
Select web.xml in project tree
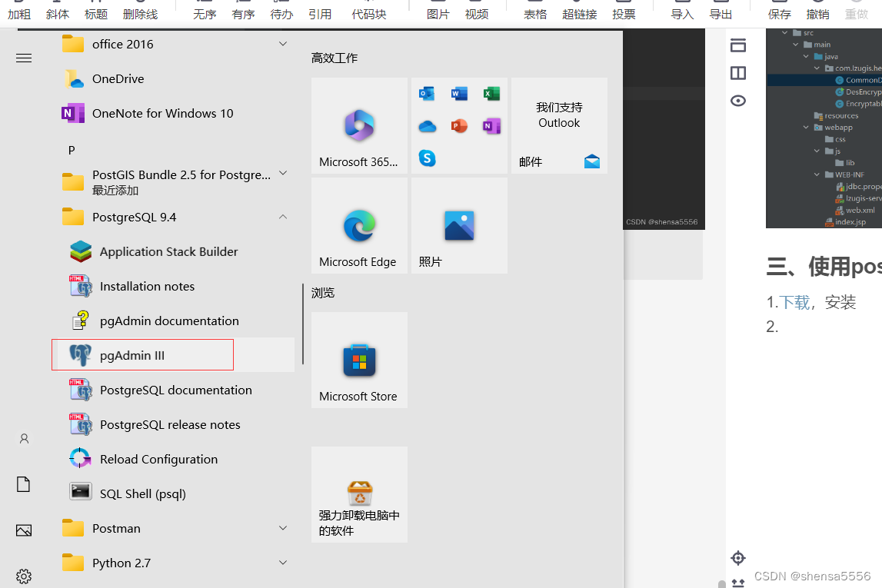(856, 211)
